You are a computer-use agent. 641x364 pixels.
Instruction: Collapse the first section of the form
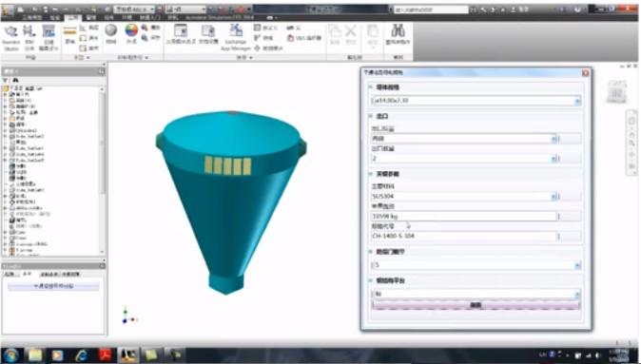click(x=370, y=87)
